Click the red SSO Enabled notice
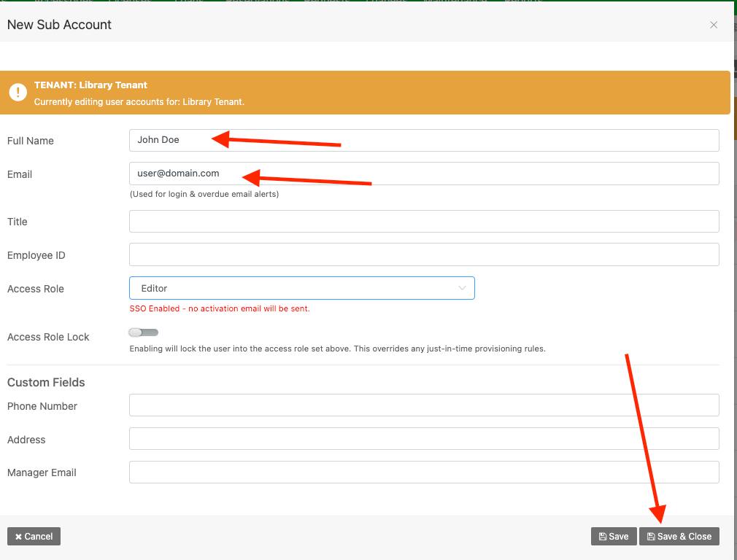The height and width of the screenshot is (560, 737). click(x=220, y=308)
